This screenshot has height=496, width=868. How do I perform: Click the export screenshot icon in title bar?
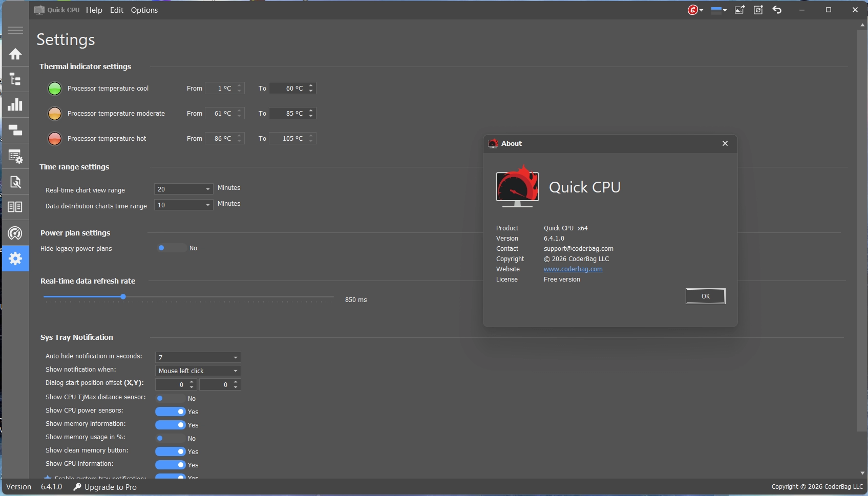point(739,10)
